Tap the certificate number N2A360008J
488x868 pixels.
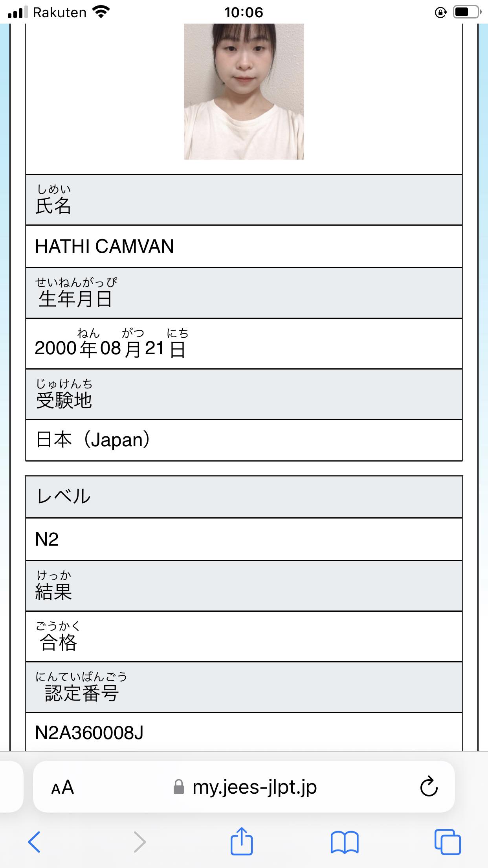pos(89,733)
